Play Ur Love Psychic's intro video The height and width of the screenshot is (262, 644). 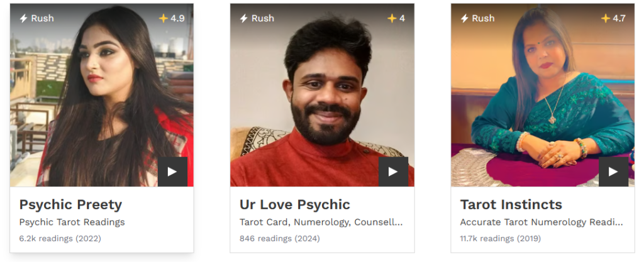click(393, 172)
